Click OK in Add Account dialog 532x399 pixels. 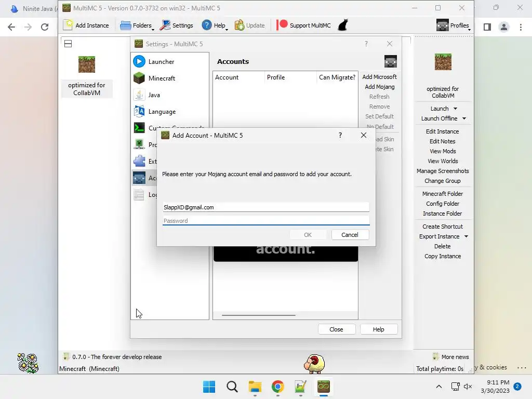click(x=308, y=235)
